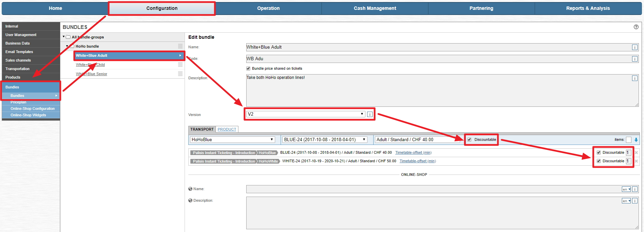The width and height of the screenshot is (644, 232).
Task: Click the quantity field of HoHoWhite row
Action: (x=628, y=161)
